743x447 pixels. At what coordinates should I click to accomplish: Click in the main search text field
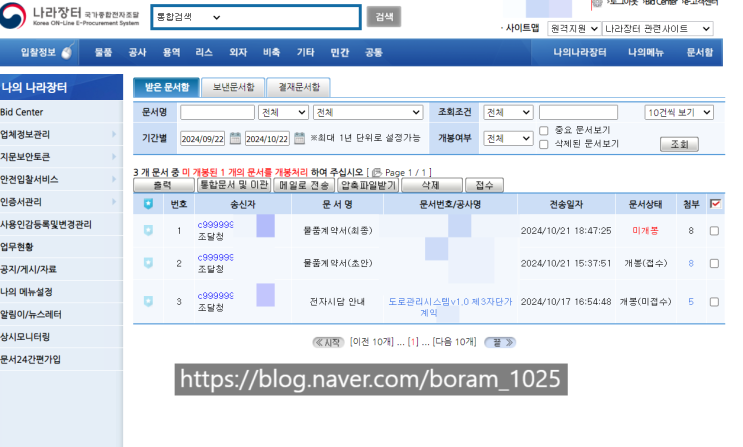point(290,18)
